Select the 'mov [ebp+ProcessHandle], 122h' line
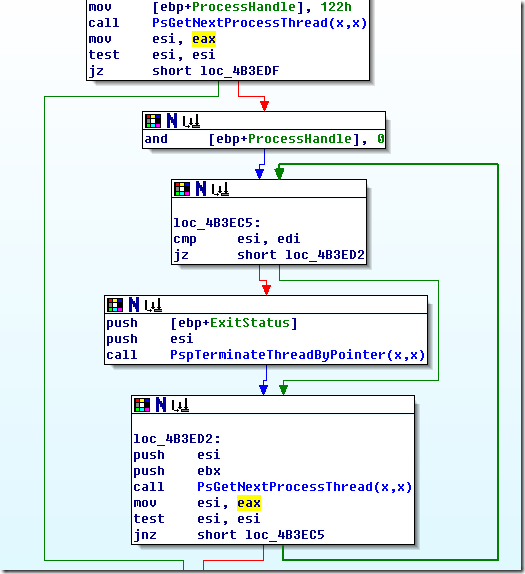Viewport: 525px width, 574px height. [x=220, y=7]
